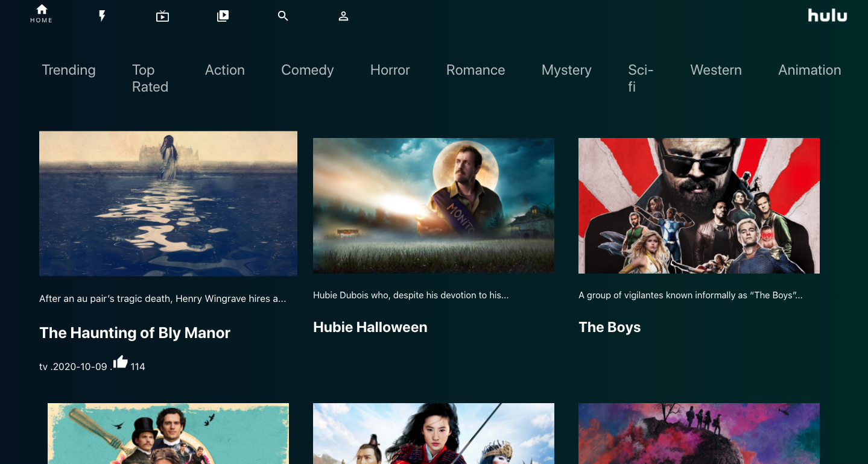Viewport: 868px width, 464px height.
Task: Open the warrior woman in red poster
Action: [434, 433]
